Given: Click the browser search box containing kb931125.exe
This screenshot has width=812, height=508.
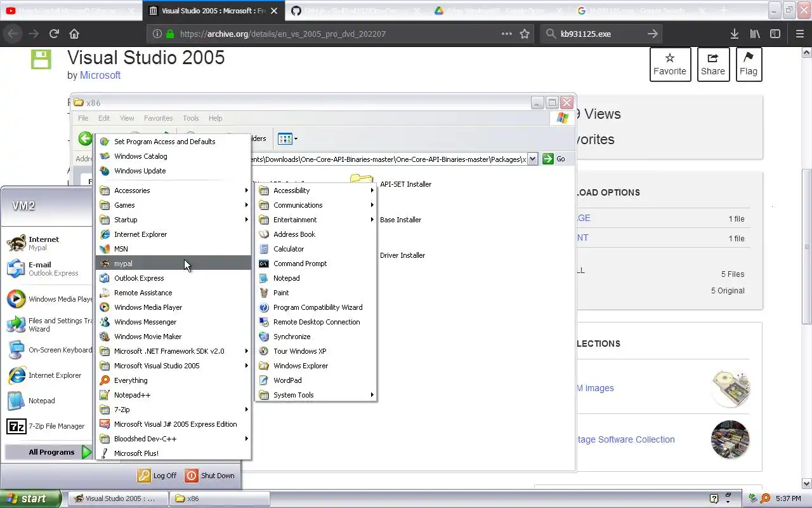Looking at the screenshot, I should [x=601, y=34].
